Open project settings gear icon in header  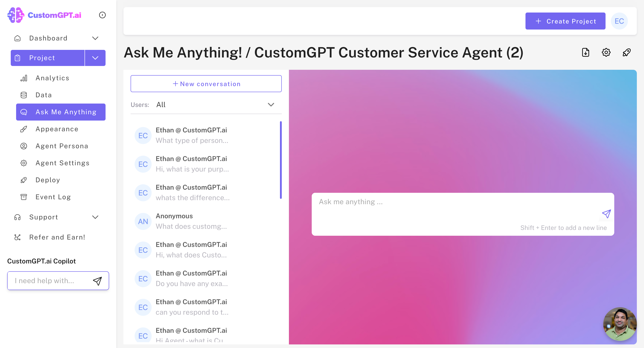tap(606, 53)
